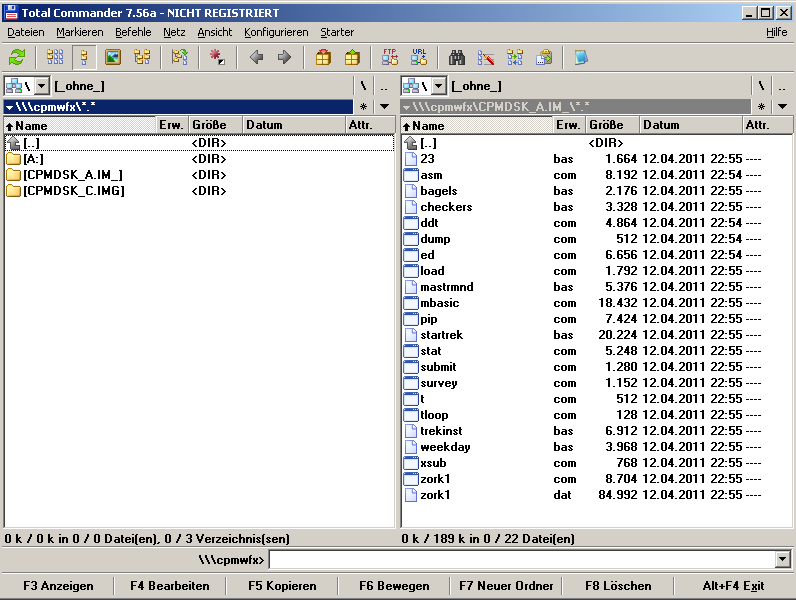
Task: Open file search with the binoculars icon
Action: [x=457, y=57]
